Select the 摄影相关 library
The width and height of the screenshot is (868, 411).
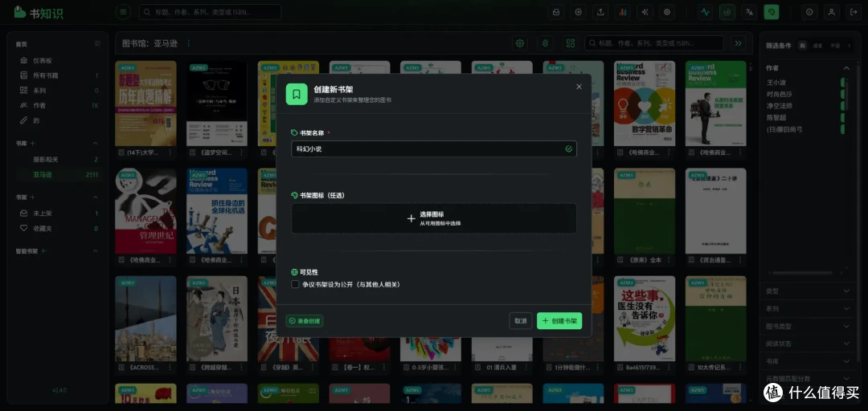[x=59, y=159]
